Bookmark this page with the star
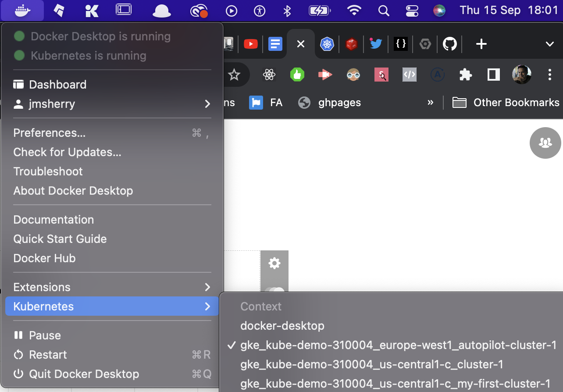The width and height of the screenshot is (563, 392). tap(234, 75)
